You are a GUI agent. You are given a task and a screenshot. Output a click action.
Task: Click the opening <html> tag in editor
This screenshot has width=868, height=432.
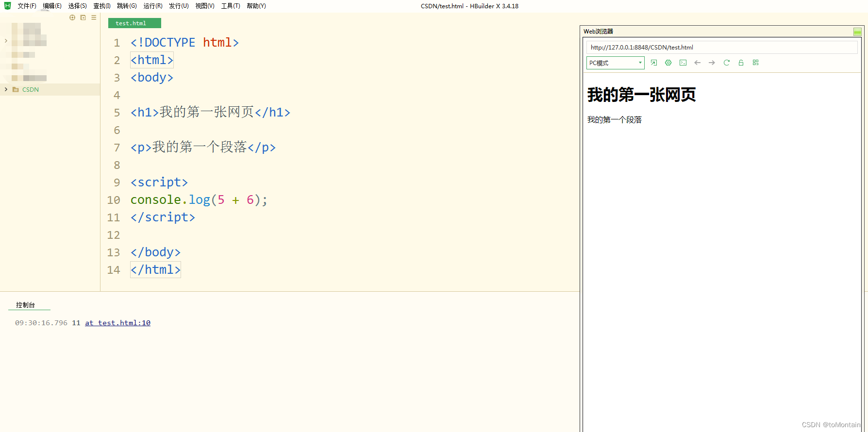(x=152, y=60)
